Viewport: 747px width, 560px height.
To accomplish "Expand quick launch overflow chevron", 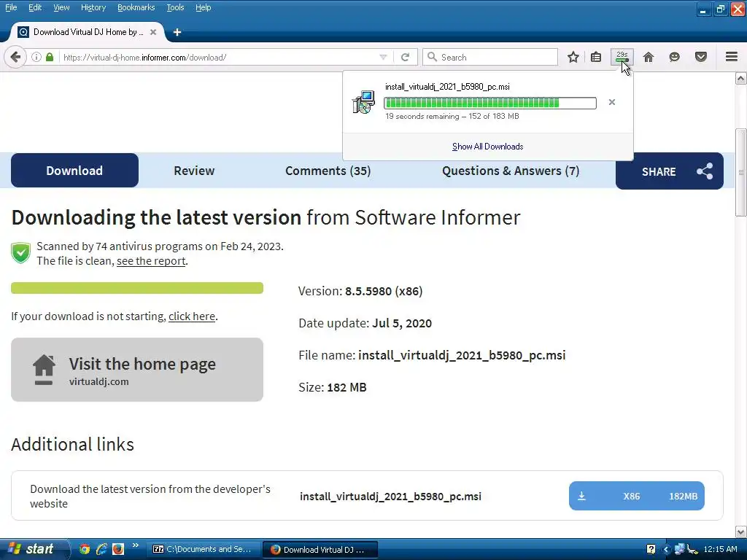I will [135, 545].
